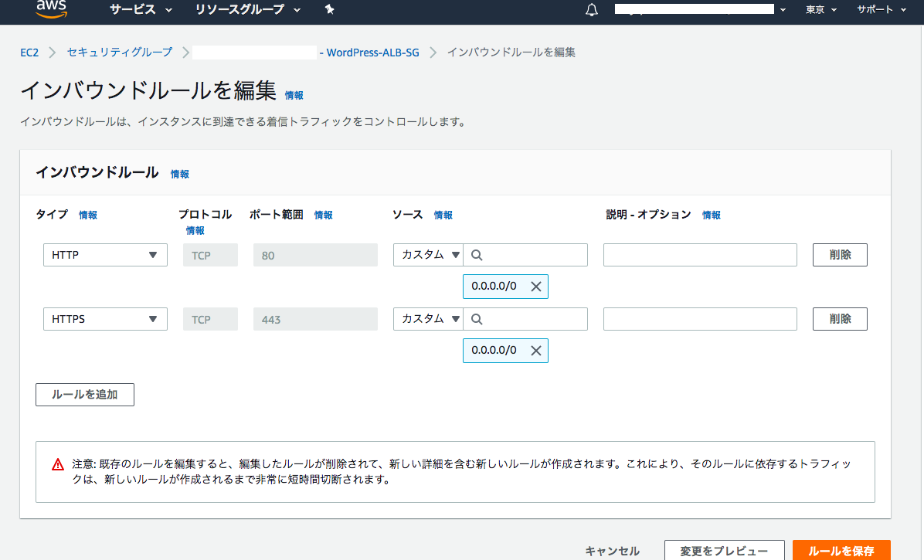Focus the HTTPS rule description field

click(x=700, y=319)
